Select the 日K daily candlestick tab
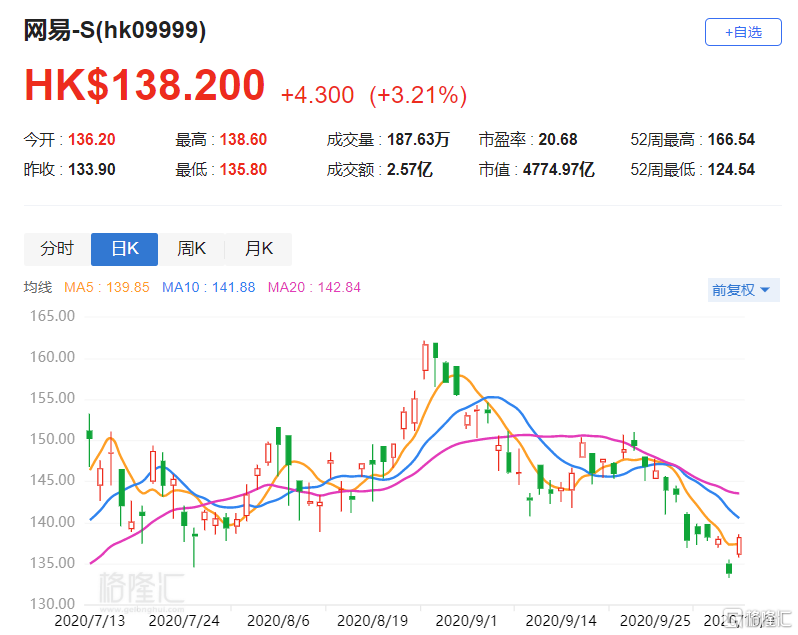 [x=124, y=249]
